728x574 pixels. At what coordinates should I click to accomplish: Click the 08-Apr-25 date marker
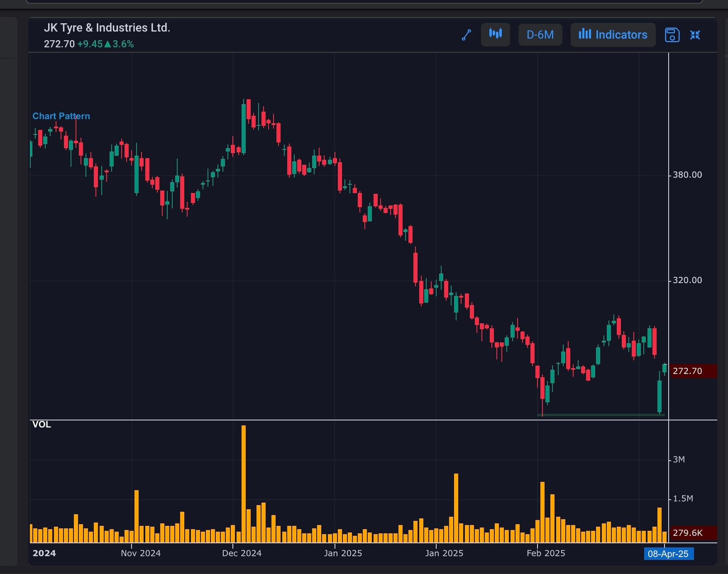tap(668, 554)
